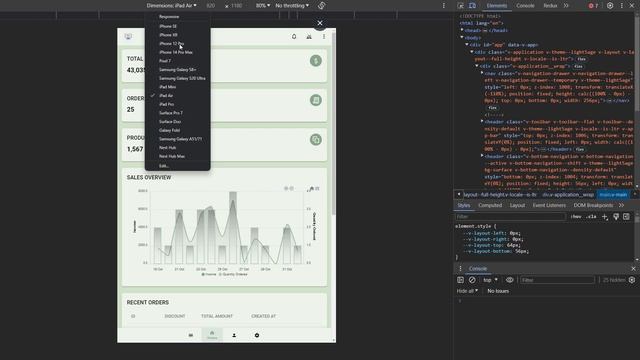Switch to the Redux panel tab

click(550, 6)
